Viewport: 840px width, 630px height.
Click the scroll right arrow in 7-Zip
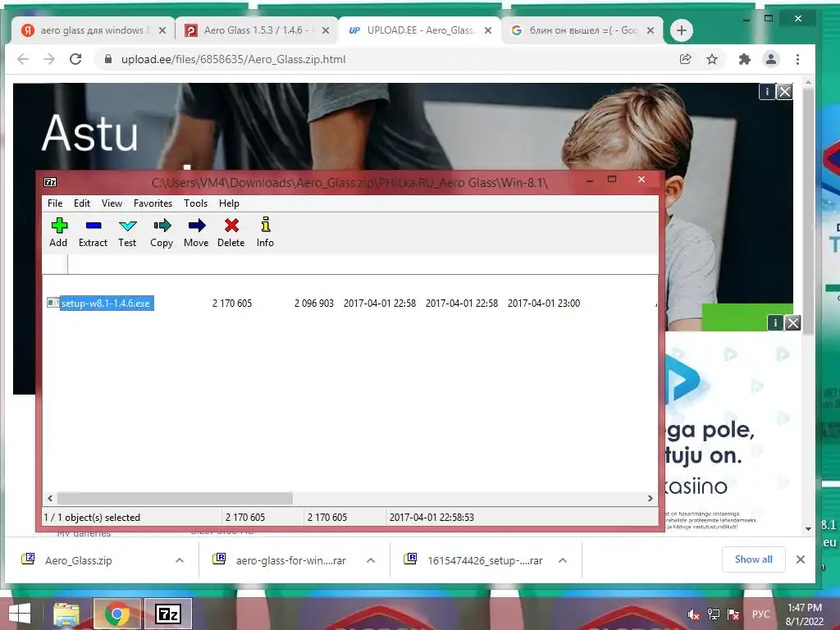pyautogui.click(x=650, y=498)
